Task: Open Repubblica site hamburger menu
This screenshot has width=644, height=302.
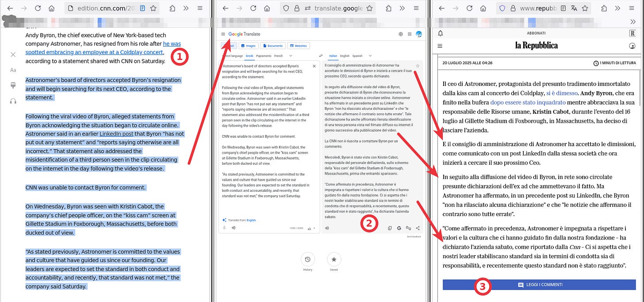Action: [440, 46]
